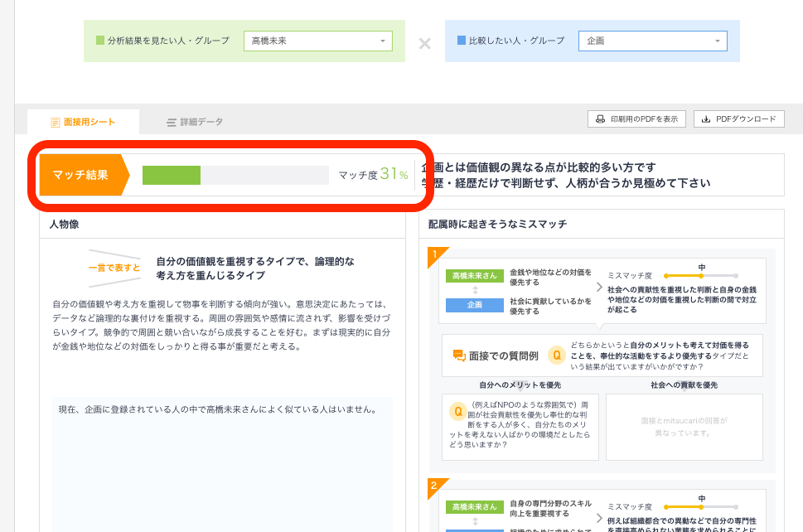Click the dropdown arrow in the 企画 selector

719,40
